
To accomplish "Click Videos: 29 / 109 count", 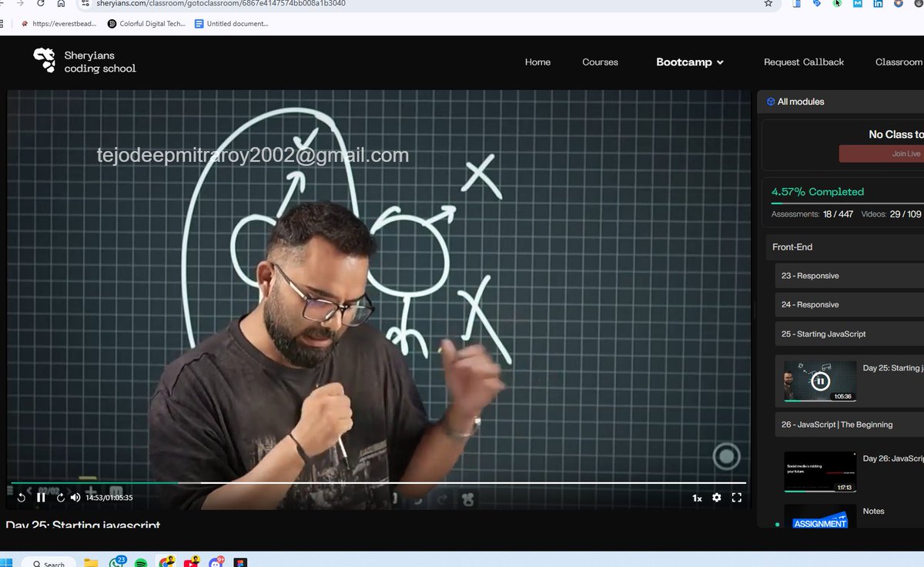I will coord(891,214).
